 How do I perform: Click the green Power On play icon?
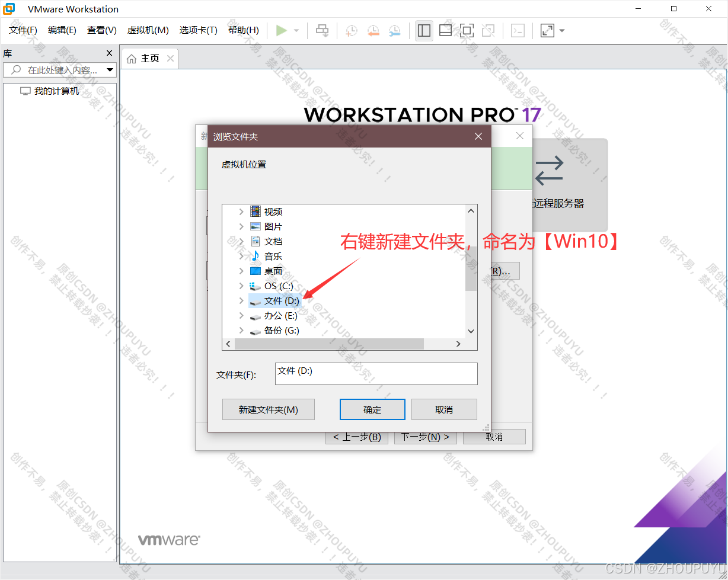(282, 30)
